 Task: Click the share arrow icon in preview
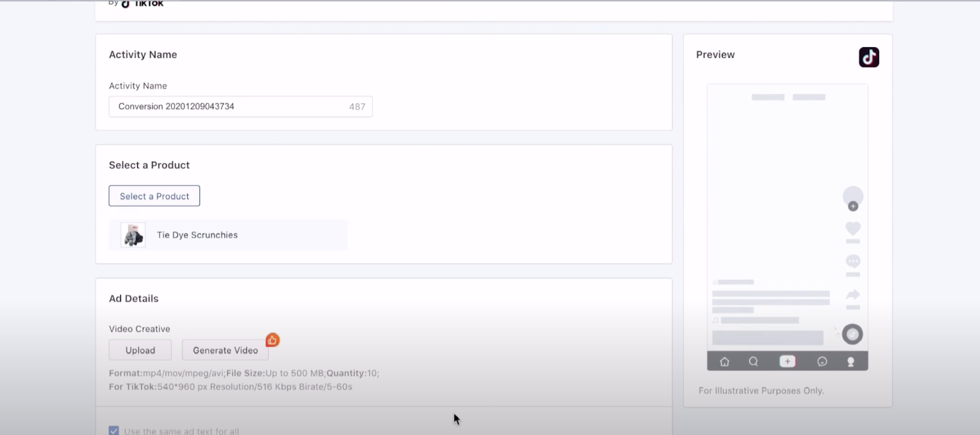point(853,295)
